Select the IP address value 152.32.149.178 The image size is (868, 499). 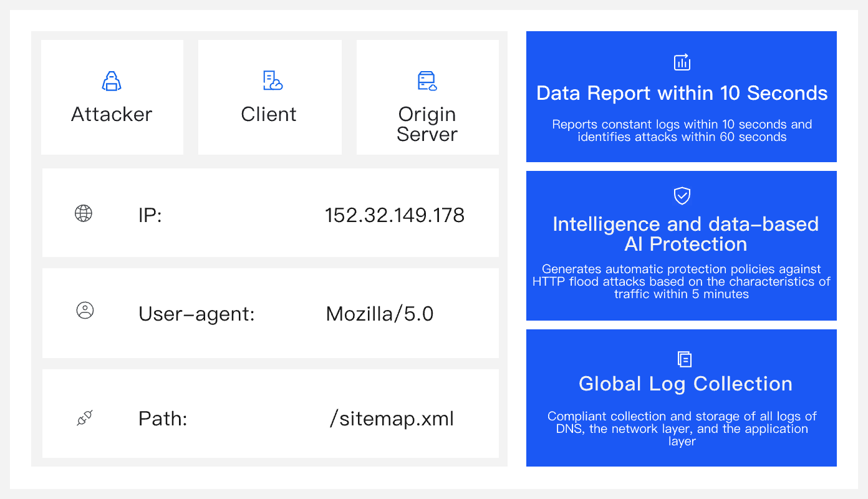[395, 215]
